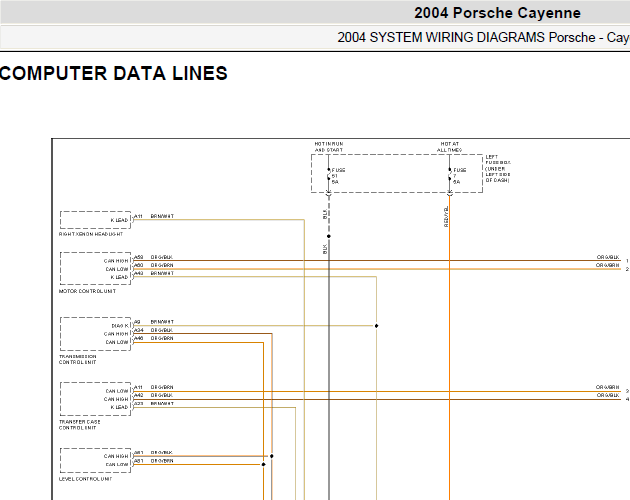Image resolution: width=630 pixels, height=500 pixels.
Task: Click K LEAD inside Right Xenon Headlight box
Action: tap(119, 220)
